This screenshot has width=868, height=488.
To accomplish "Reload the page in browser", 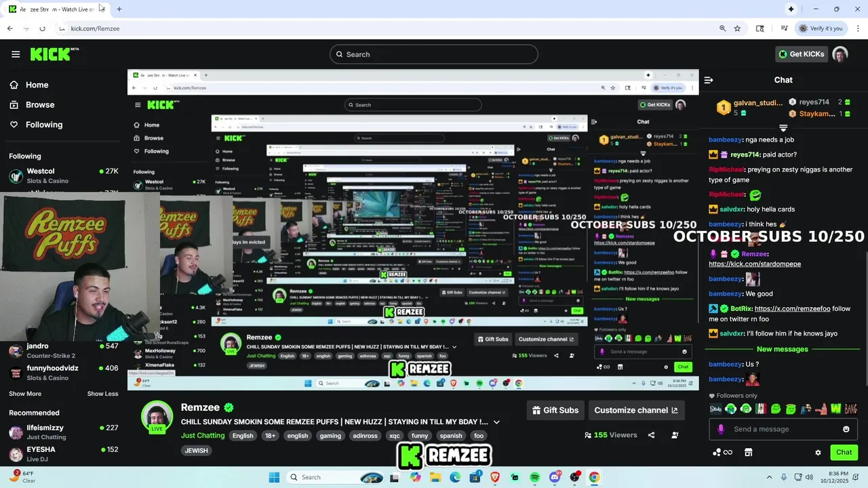I will coord(42,28).
